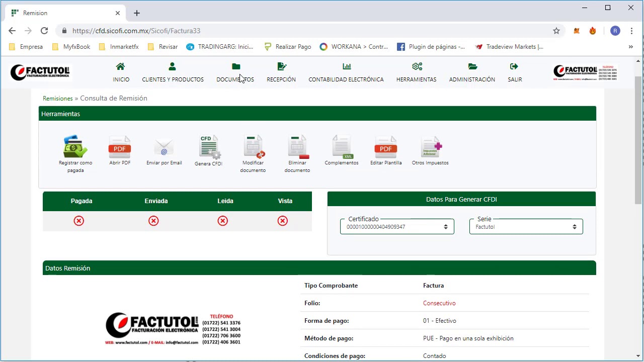Image resolution: width=644 pixels, height=362 pixels.
Task: Open the RECEPCIÓN menu
Action: [x=281, y=73]
